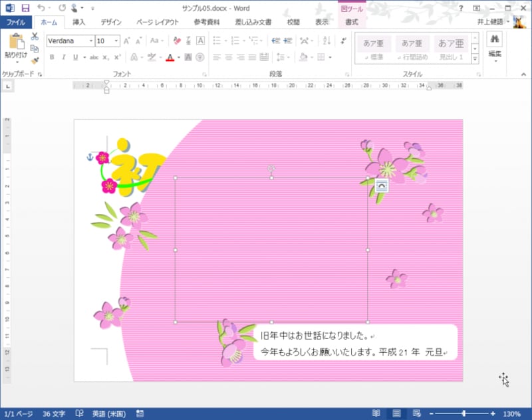Open the font name dropdown
532x420 pixels.
coord(91,41)
